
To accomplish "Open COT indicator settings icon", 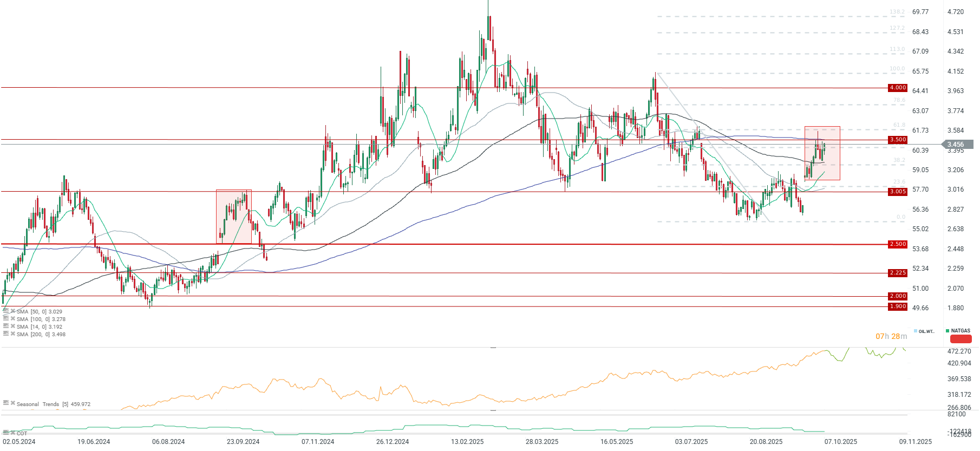I will pos(6,433).
